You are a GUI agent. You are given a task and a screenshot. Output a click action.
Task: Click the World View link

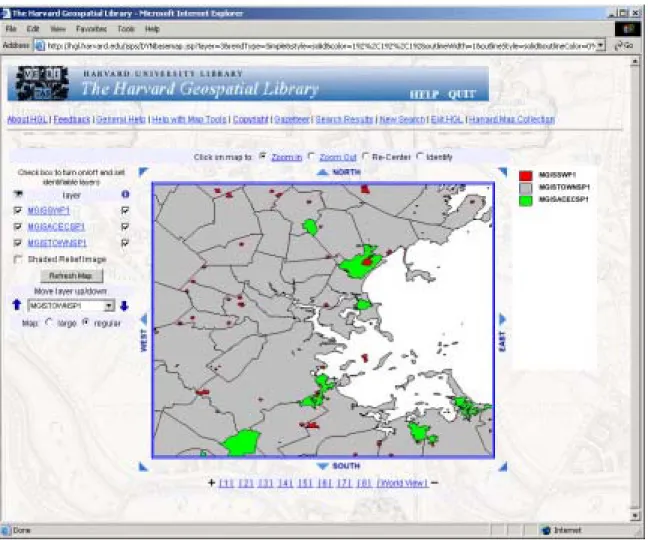click(403, 483)
